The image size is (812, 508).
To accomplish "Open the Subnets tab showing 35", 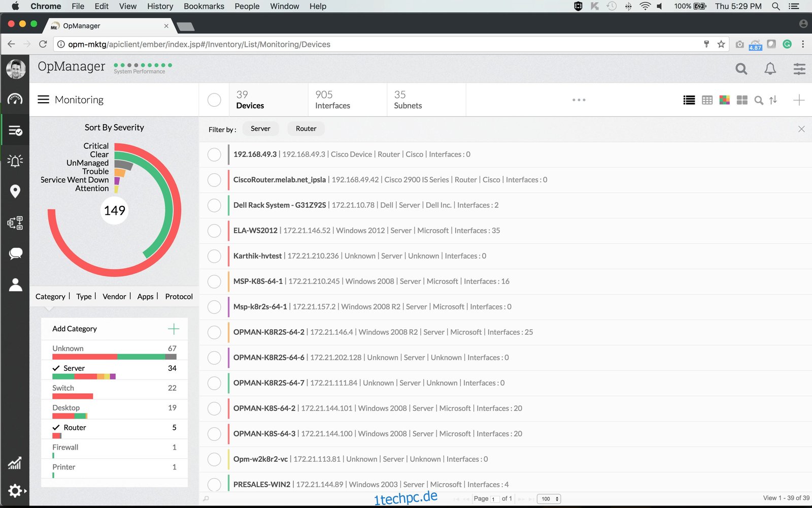I will click(x=427, y=100).
